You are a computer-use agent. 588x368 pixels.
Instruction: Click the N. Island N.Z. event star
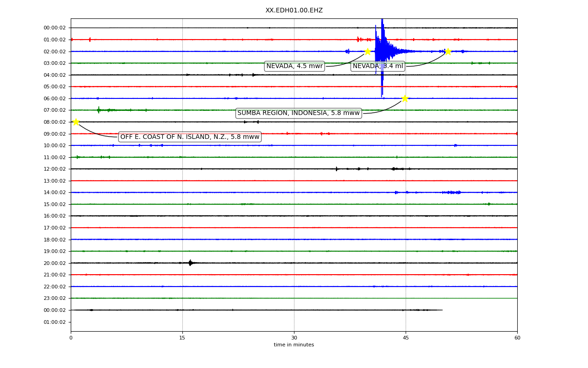coord(76,122)
